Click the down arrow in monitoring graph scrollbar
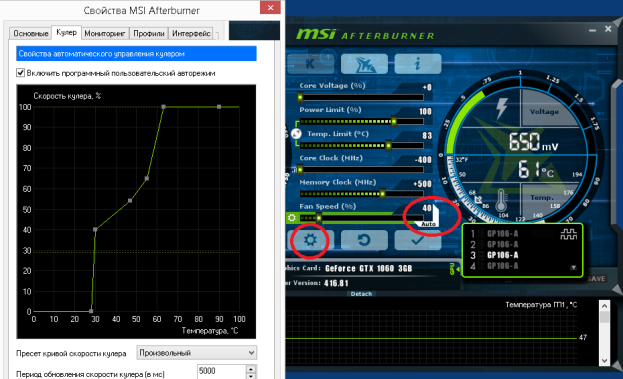 [604, 361]
